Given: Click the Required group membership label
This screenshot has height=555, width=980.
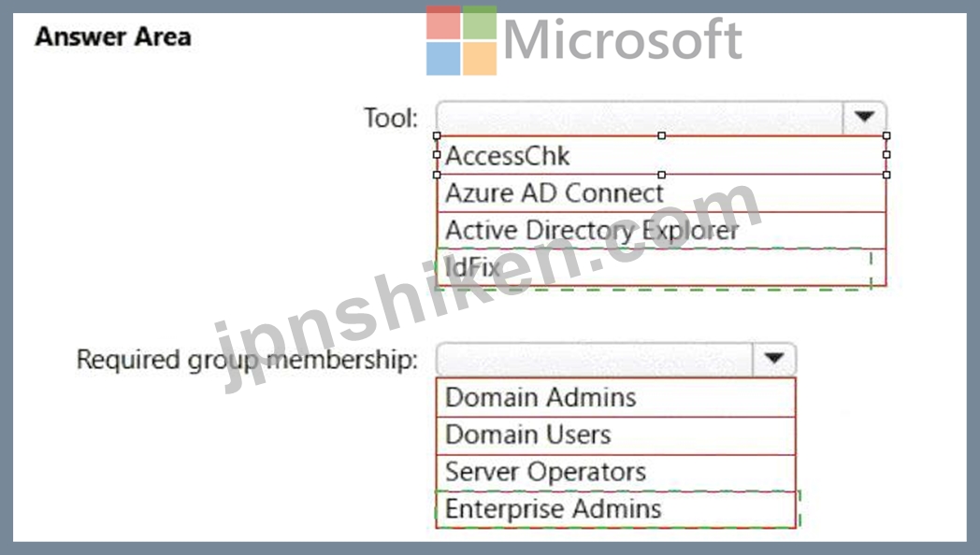Looking at the screenshot, I should point(247,361).
